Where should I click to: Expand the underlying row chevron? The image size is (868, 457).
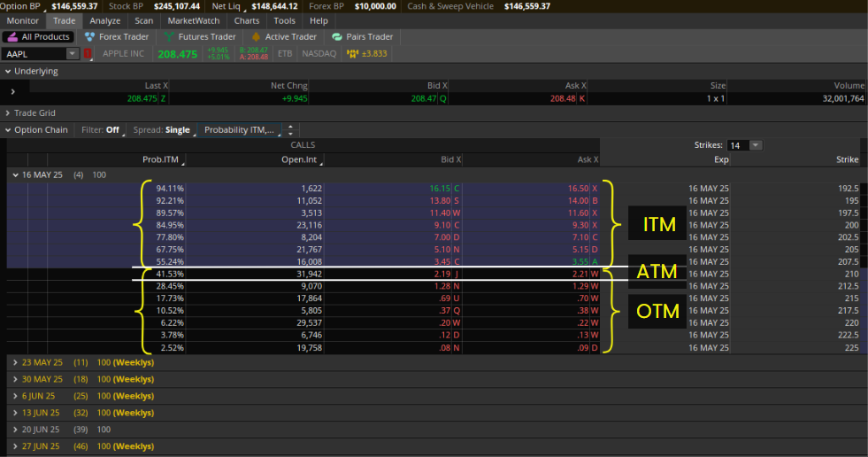click(x=12, y=92)
